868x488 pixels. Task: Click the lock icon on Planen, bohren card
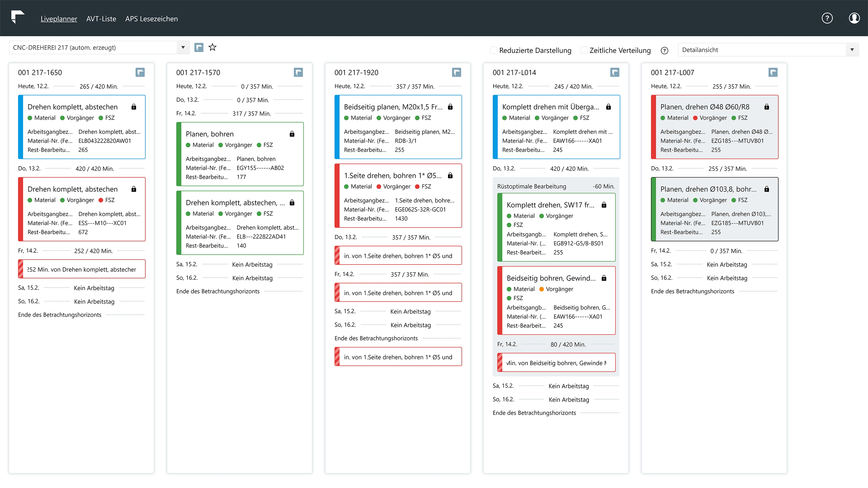coord(292,134)
